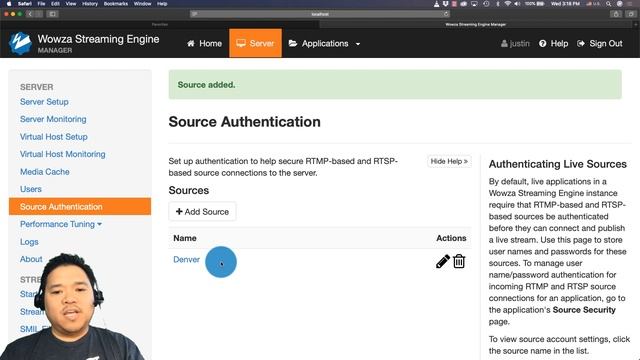This screenshot has width=640, height=360.
Task: Click the Name column header
Action: click(184, 238)
